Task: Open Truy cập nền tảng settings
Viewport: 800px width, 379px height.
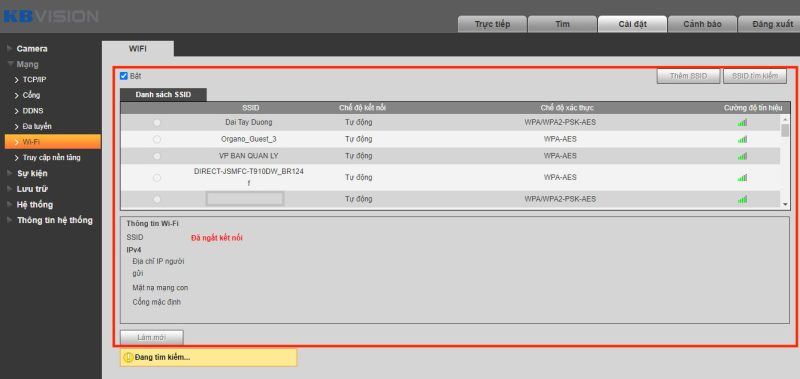Action: (x=51, y=158)
